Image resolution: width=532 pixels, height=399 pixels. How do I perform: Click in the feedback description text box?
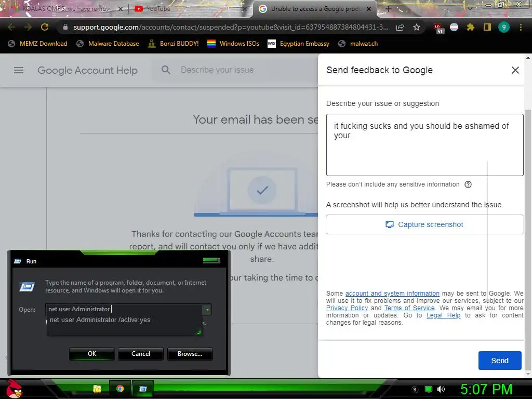[425, 145]
